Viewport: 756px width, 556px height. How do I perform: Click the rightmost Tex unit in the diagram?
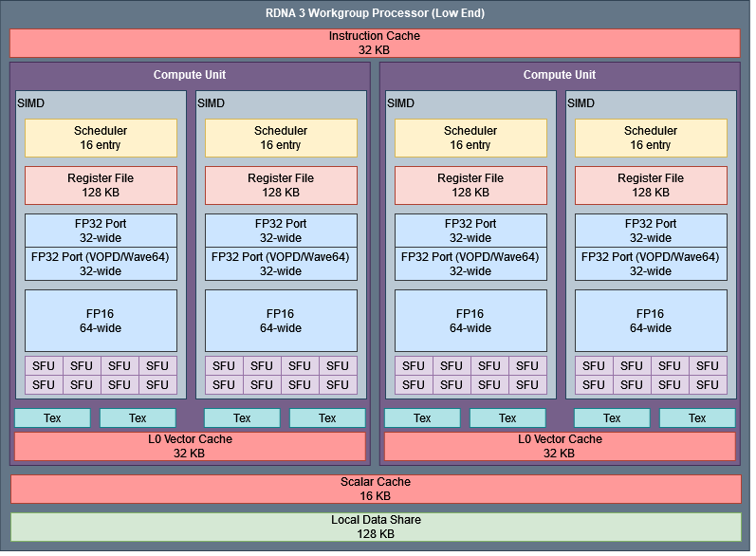697,418
